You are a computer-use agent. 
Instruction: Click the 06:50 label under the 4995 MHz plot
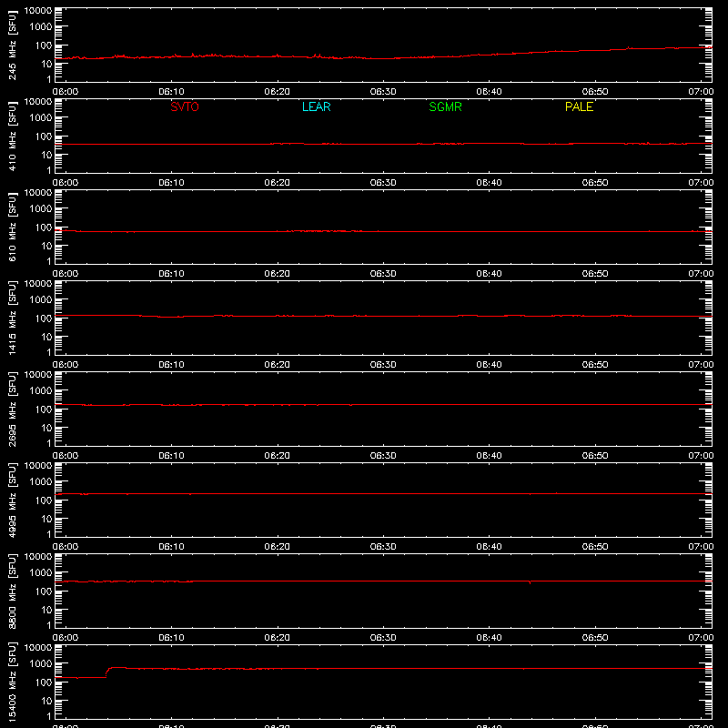595,547
